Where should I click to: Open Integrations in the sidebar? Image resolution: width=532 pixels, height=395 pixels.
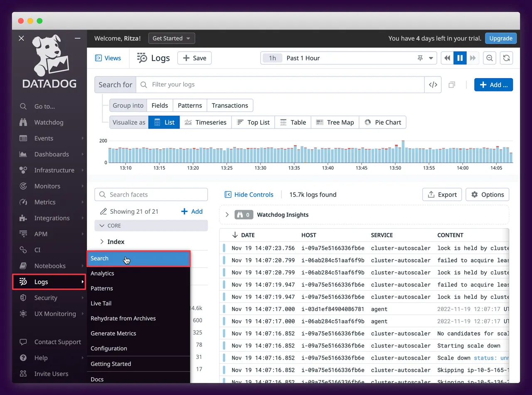[52, 218]
